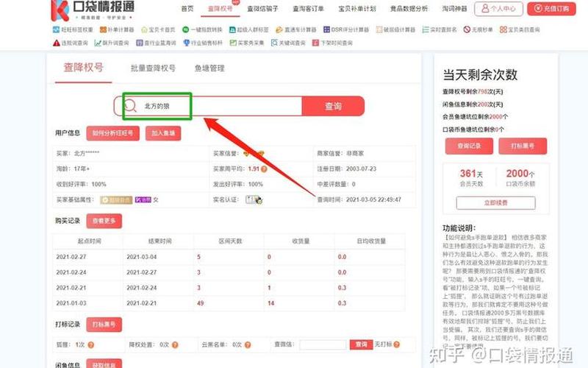The image size is (588, 368).
Task: Click help icon next to 狐狸 1次
Action: tap(90, 344)
